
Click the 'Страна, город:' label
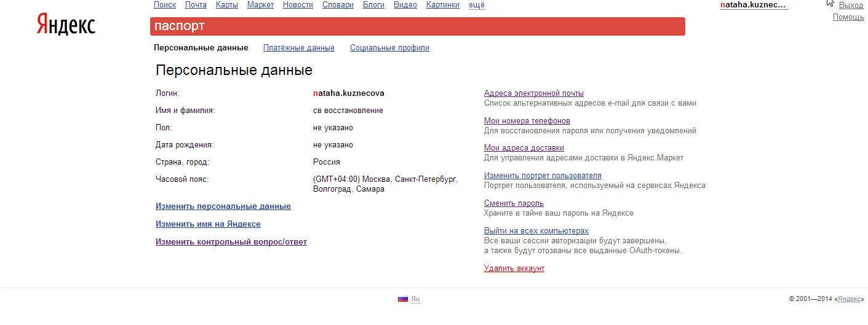(x=183, y=162)
